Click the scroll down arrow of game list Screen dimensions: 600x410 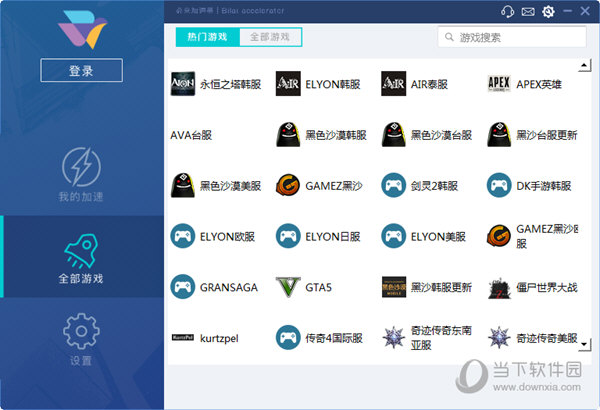pyautogui.click(x=585, y=343)
